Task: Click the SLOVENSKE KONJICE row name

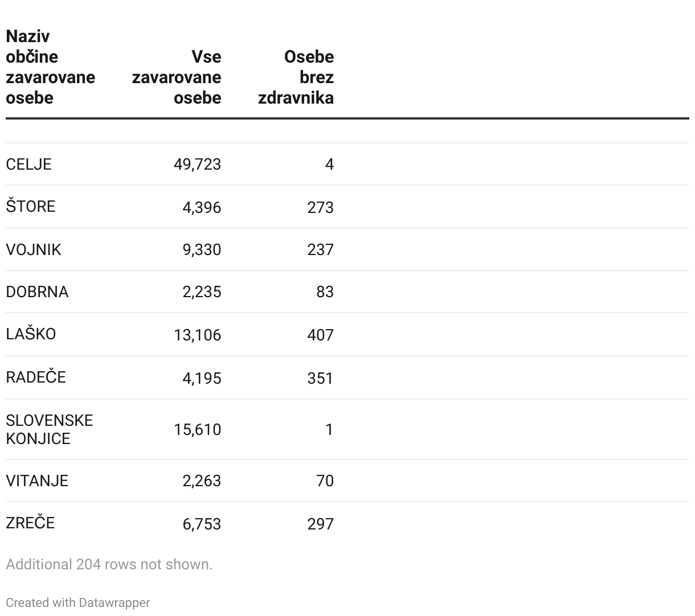Action: coord(49,429)
